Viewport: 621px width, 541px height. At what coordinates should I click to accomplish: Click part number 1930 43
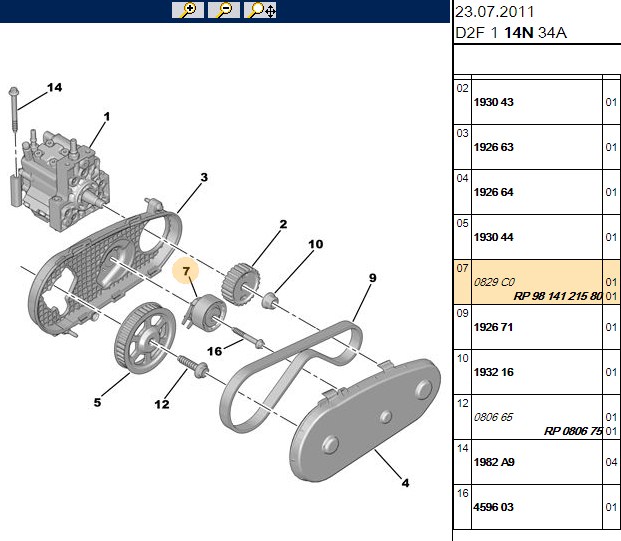[493, 102]
